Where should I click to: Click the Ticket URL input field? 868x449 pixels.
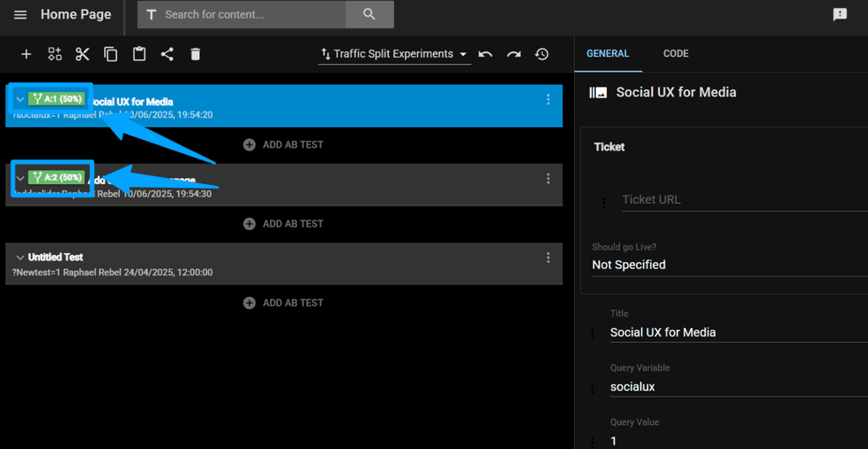pos(745,200)
